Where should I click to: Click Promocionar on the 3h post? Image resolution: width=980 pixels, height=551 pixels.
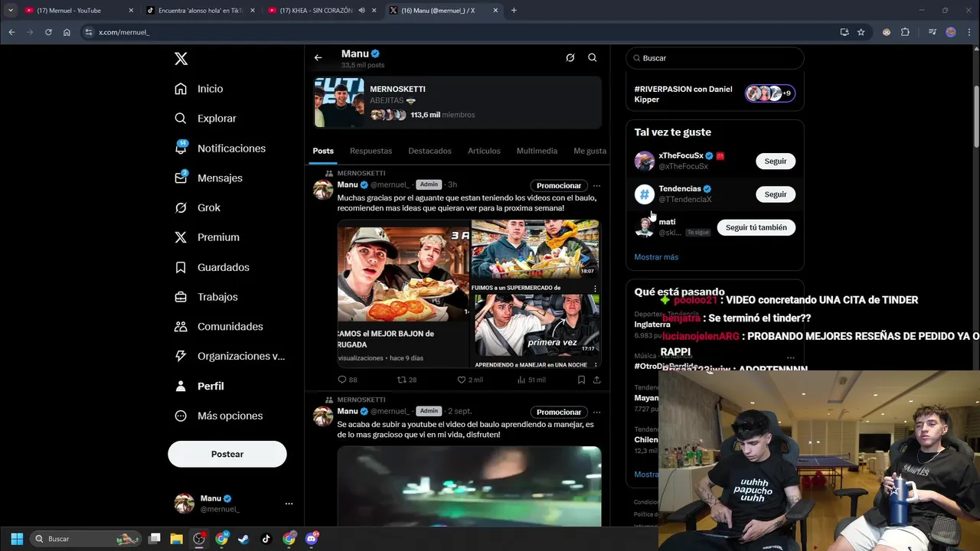click(559, 185)
